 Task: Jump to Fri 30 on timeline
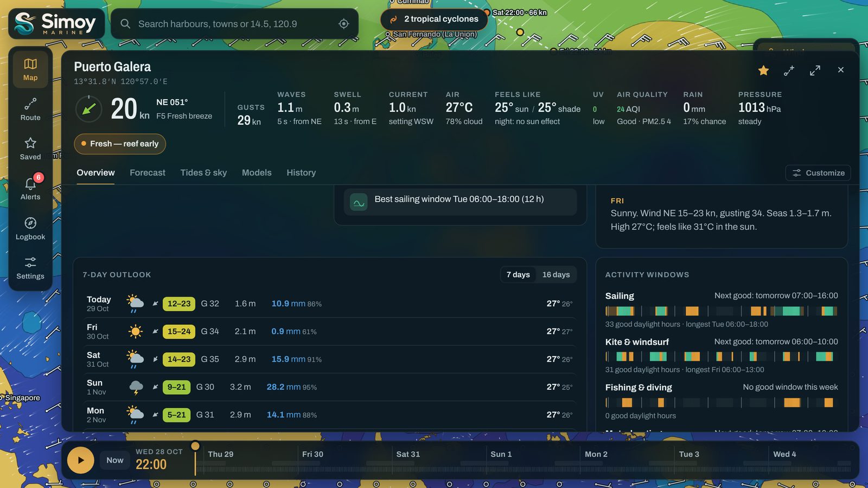point(312,454)
